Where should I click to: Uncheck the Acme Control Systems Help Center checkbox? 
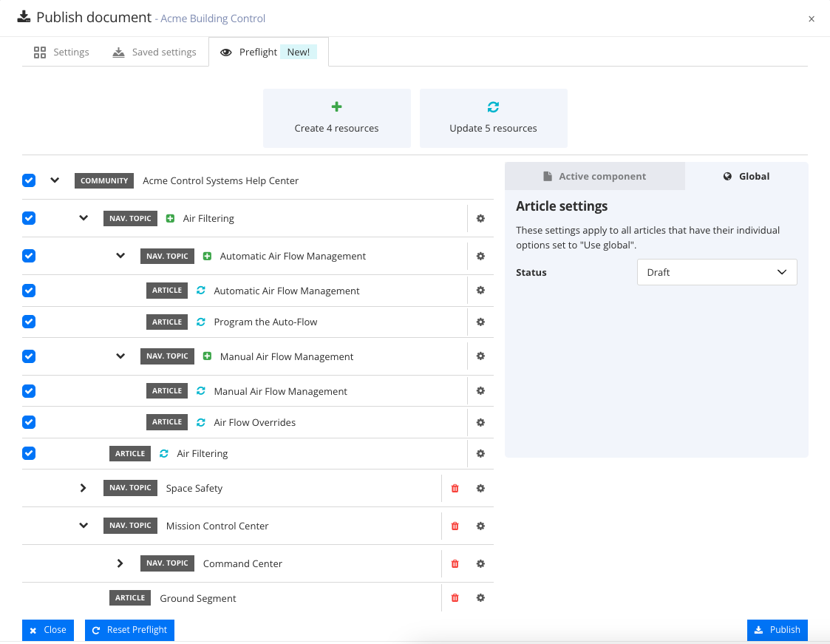pyautogui.click(x=29, y=180)
